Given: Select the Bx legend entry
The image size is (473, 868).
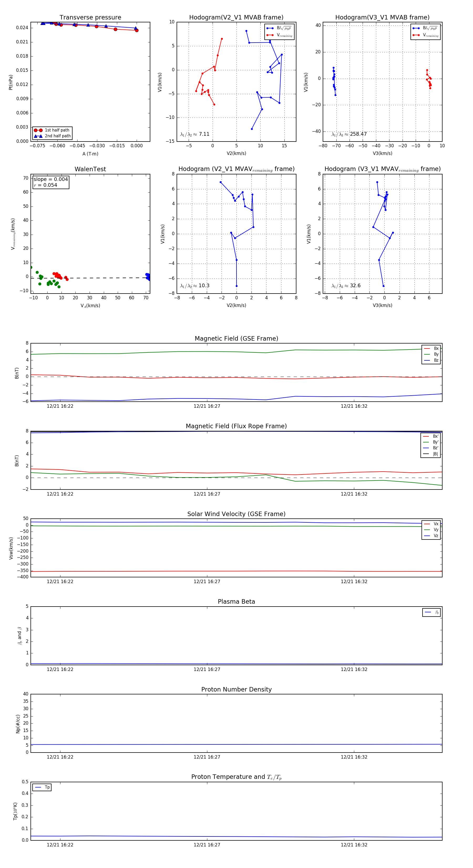Looking at the screenshot, I should [x=431, y=349].
